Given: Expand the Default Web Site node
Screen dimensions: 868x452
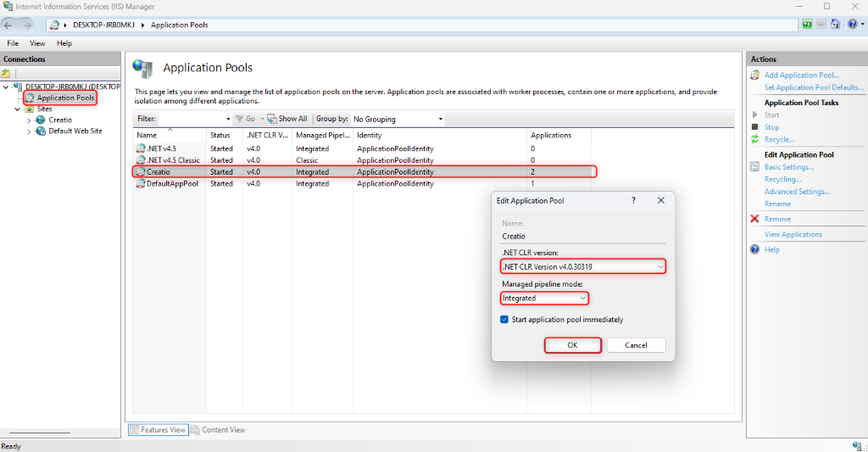Looking at the screenshot, I should [29, 131].
